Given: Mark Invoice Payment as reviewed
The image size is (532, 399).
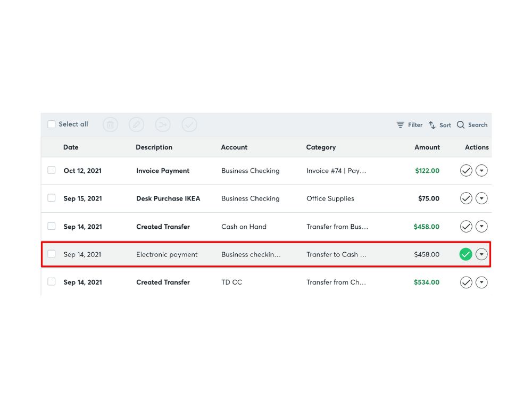Looking at the screenshot, I should coord(466,170).
